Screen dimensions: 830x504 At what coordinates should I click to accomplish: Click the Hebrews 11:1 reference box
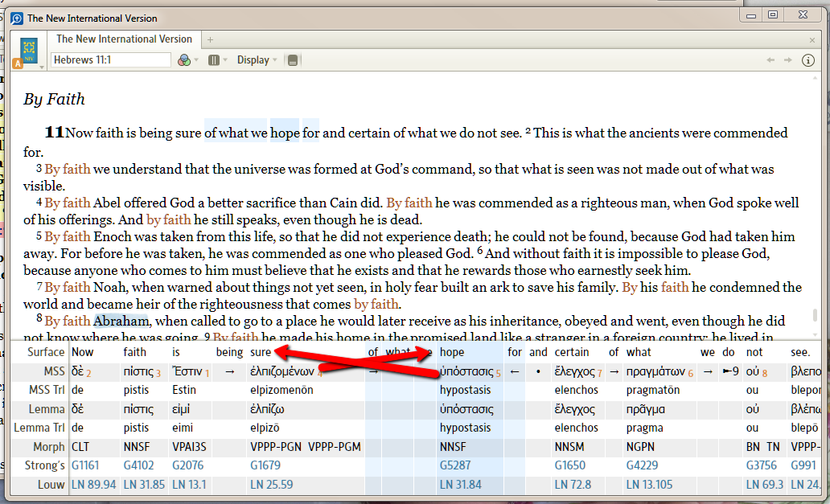point(111,59)
